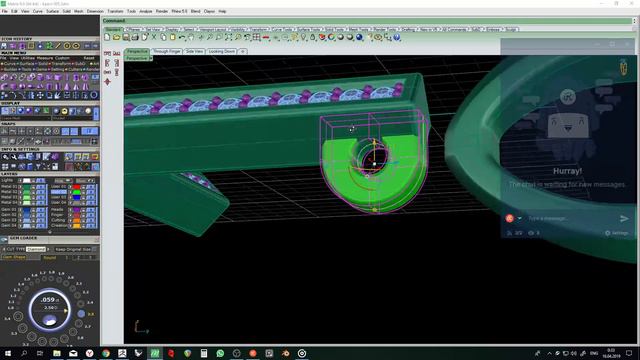
Task: Click the orange Cutting layer color swatch
Action: (76, 220)
